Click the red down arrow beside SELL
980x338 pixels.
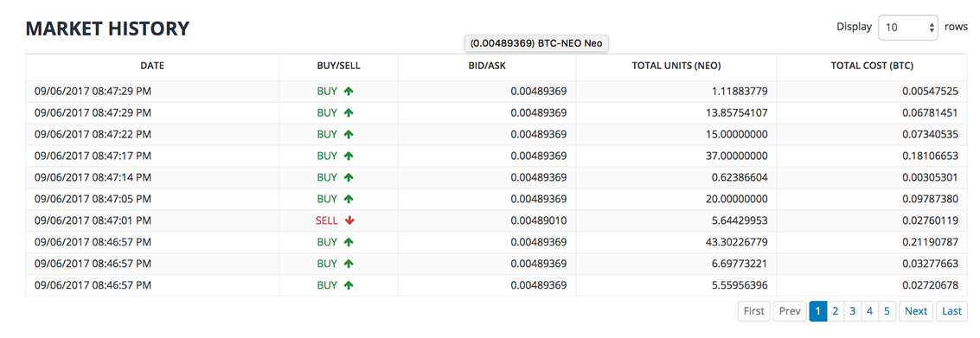349,220
